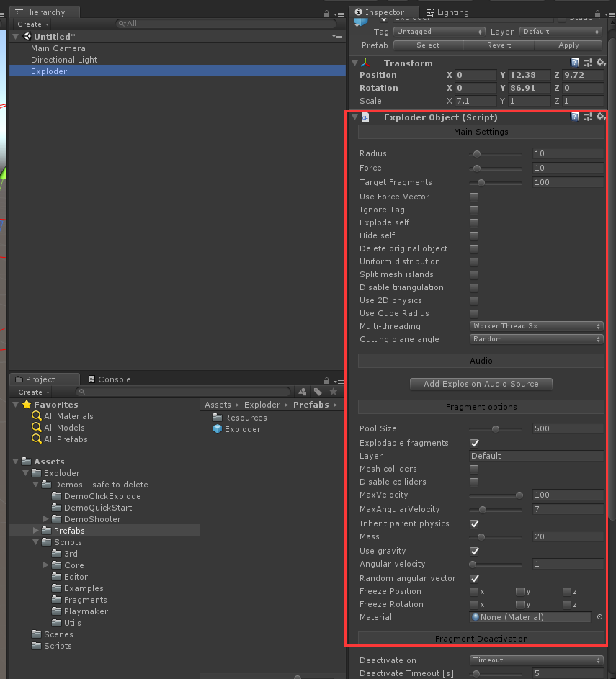Open the Deactivate on Timeout dropdown

pos(536,660)
